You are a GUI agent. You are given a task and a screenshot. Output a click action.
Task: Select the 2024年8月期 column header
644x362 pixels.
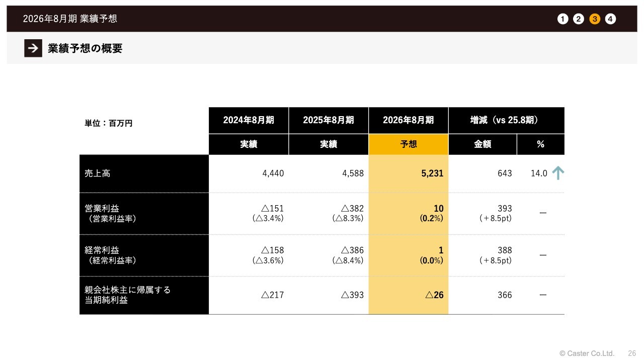click(249, 120)
